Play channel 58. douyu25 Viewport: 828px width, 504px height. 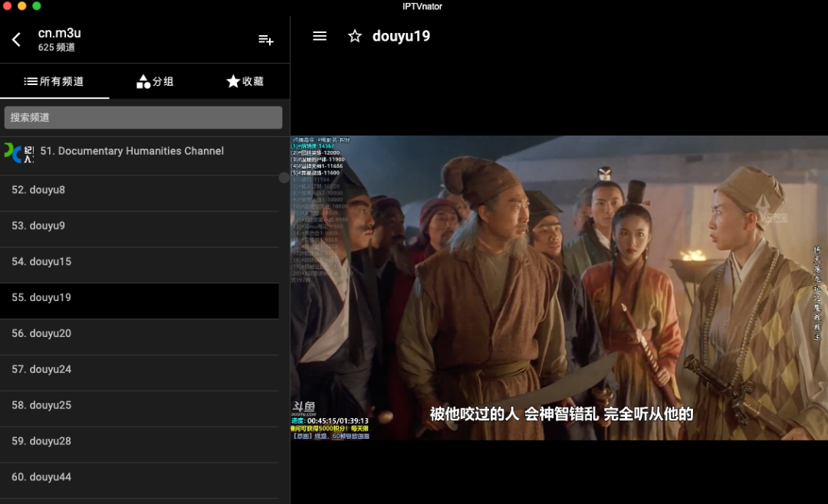pyautogui.click(x=51, y=405)
